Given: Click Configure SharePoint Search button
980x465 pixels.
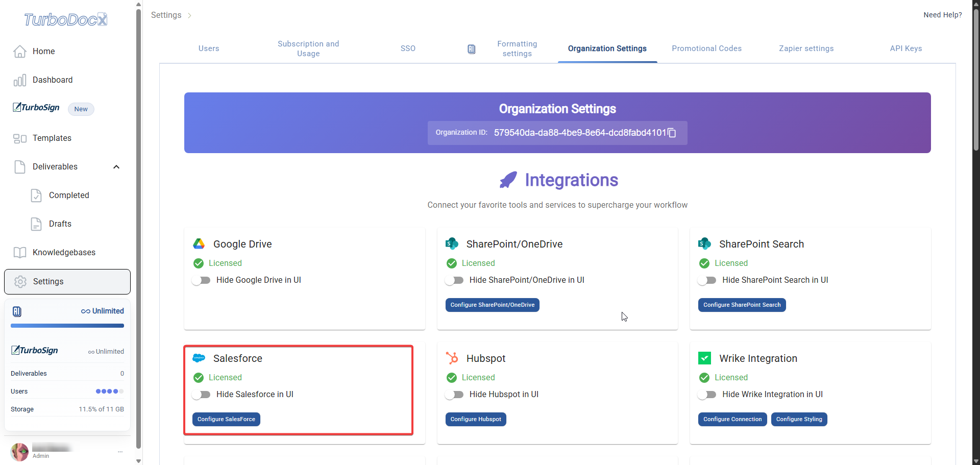Looking at the screenshot, I should (x=742, y=305).
